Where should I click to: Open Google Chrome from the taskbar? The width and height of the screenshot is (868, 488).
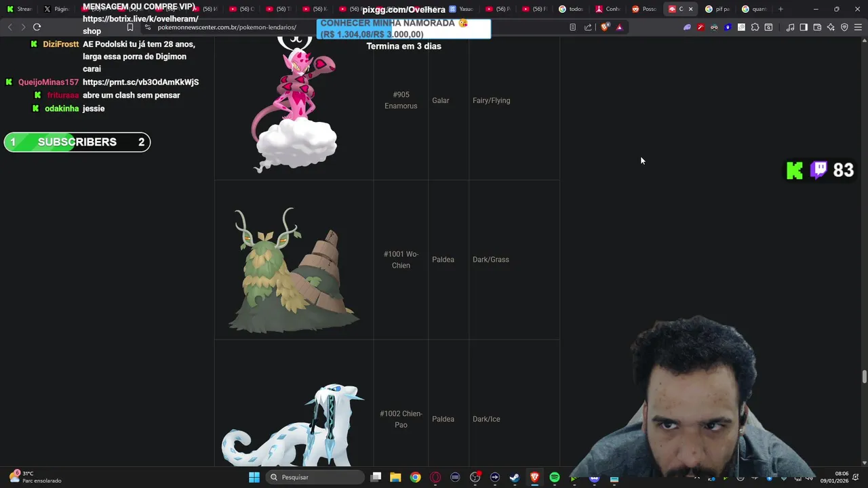(x=415, y=477)
